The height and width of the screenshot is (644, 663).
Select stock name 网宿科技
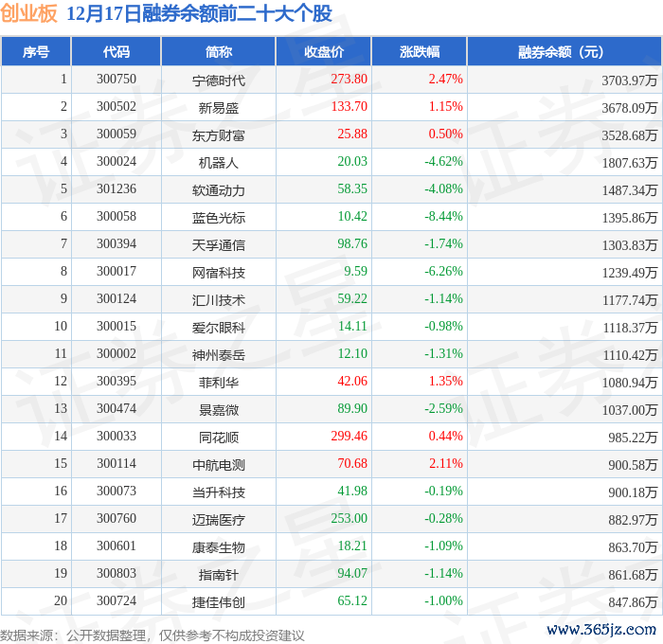point(218,273)
